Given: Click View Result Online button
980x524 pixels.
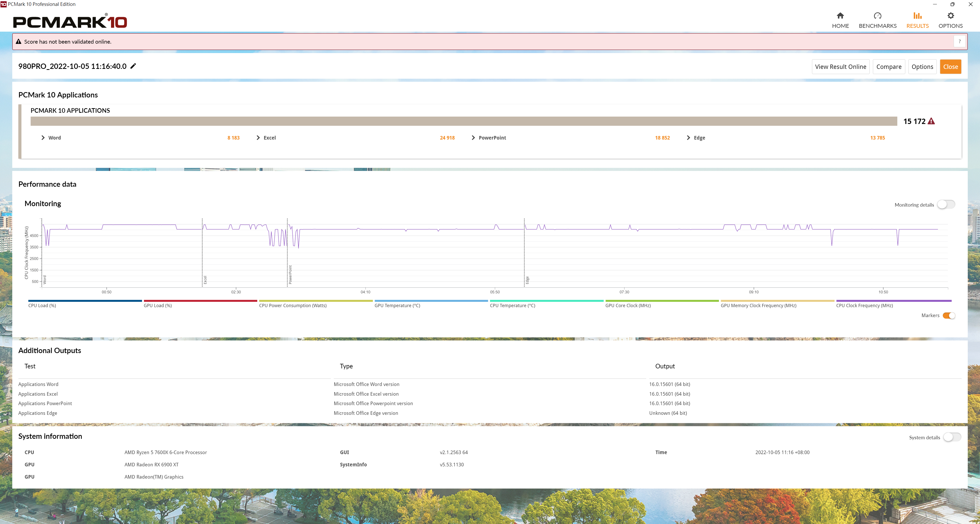Looking at the screenshot, I should [x=840, y=67].
